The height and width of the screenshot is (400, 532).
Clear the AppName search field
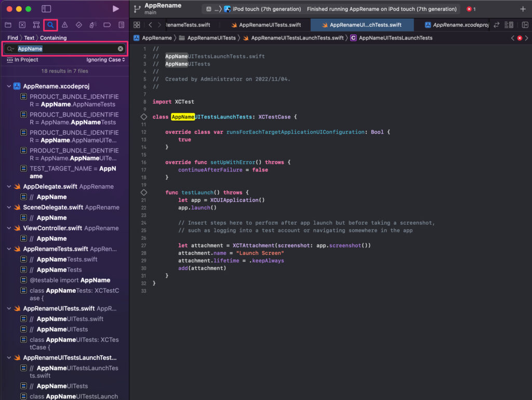tap(121, 49)
